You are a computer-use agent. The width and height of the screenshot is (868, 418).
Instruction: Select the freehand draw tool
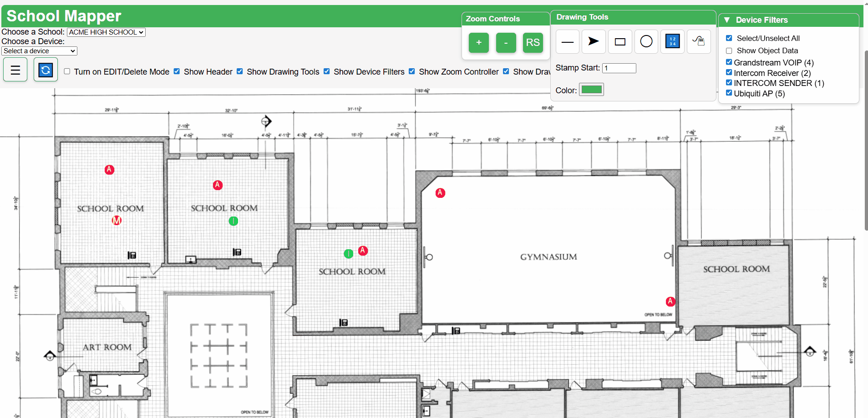click(699, 42)
